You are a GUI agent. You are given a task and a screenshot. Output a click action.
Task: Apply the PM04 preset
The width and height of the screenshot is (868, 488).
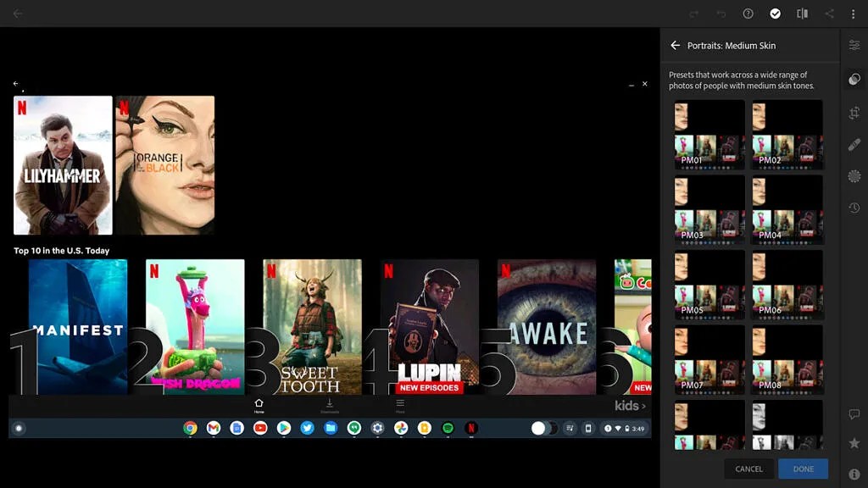click(787, 210)
